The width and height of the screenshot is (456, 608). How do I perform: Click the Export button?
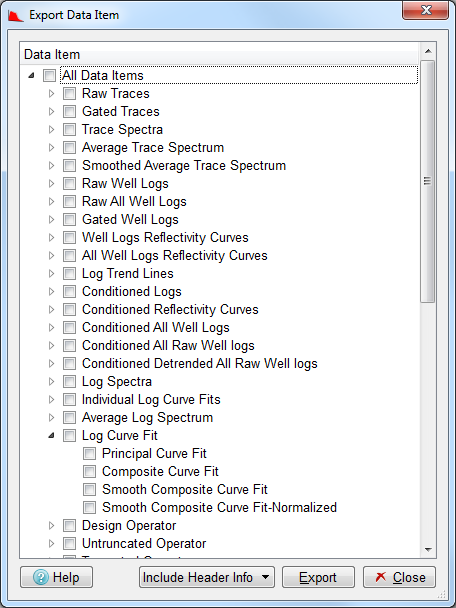(x=318, y=577)
